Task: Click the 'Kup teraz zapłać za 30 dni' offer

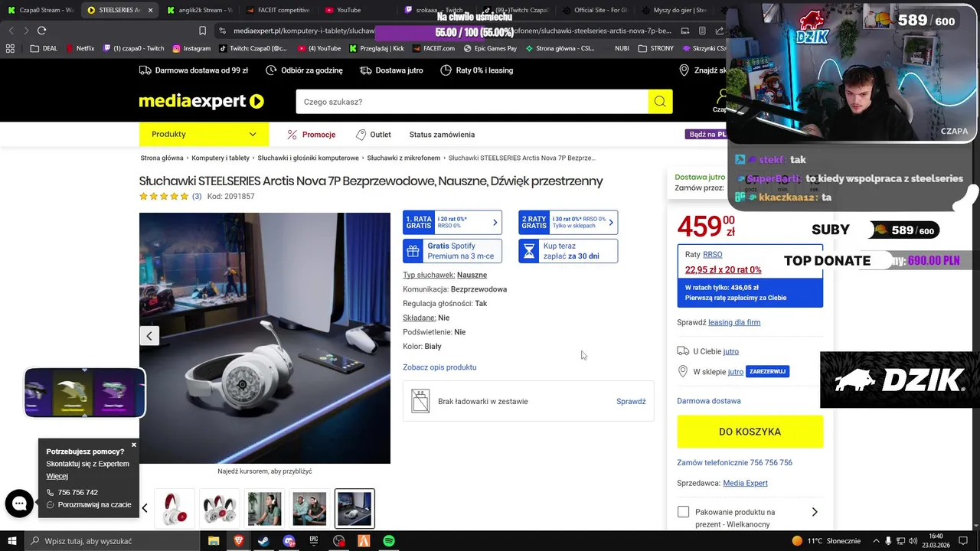Action: click(x=568, y=251)
